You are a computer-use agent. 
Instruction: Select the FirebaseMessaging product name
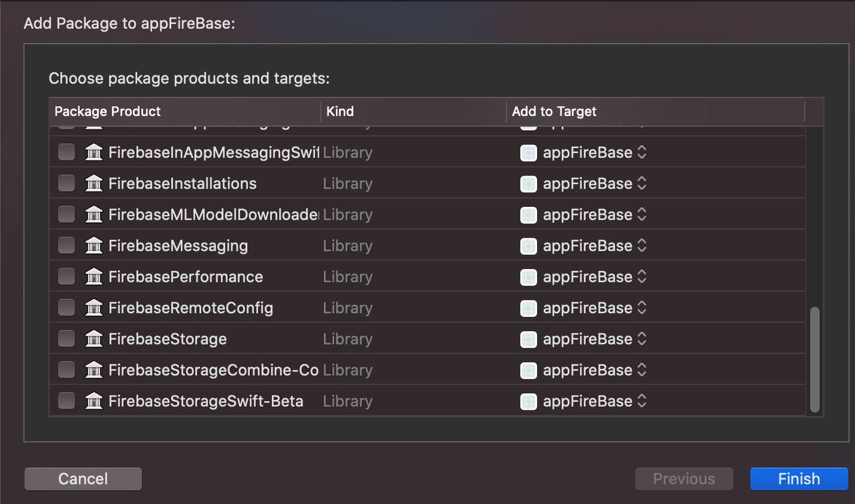[178, 246]
